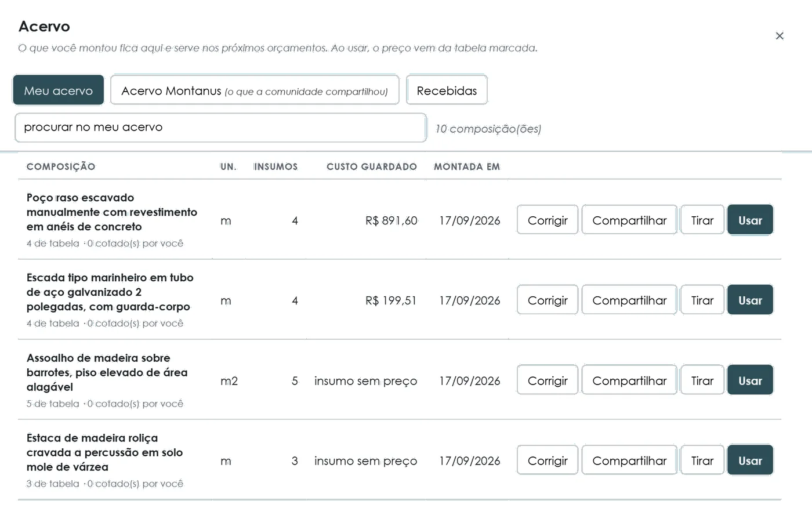This screenshot has width=812, height=508.
Task: Click the CUSTO GUARDADO column header
Action: pyautogui.click(x=372, y=166)
